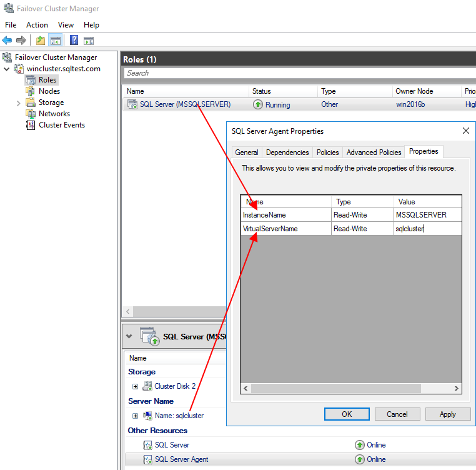This screenshot has width=476, height=470.
Task: Select the VirtualServerName property name cell
Action: click(x=286, y=229)
